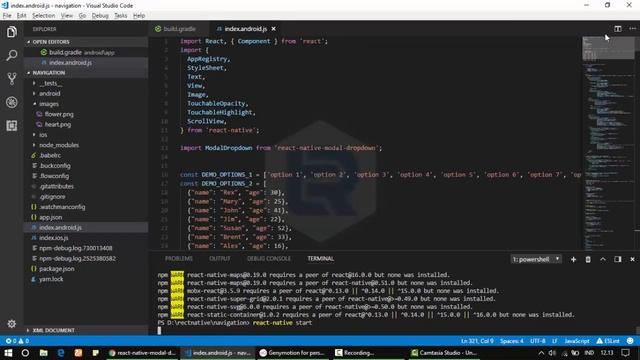Maximize terminal panel with up chevron
This screenshot has height=360, width=640.
[602, 259]
